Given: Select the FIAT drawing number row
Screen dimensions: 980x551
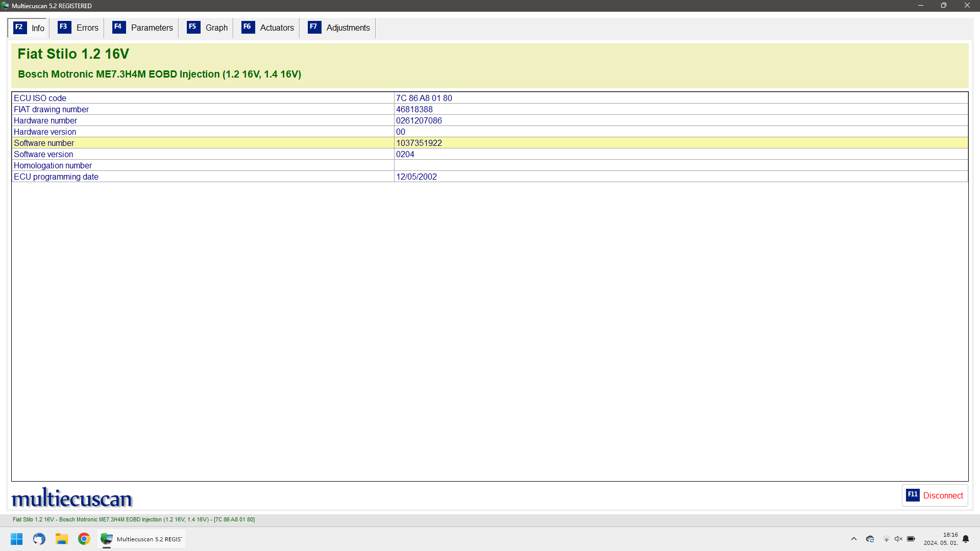Looking at the screenshot, I should tap(489, 109).
